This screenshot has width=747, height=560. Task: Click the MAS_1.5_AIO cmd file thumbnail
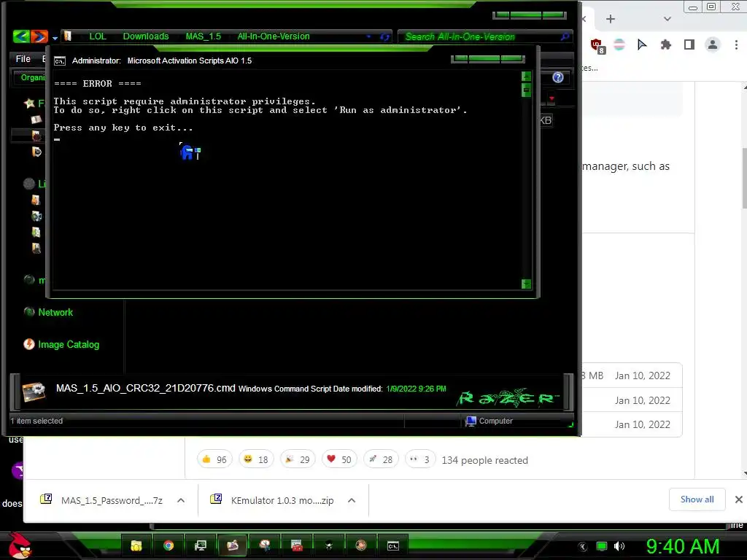(x=34, y=392)
